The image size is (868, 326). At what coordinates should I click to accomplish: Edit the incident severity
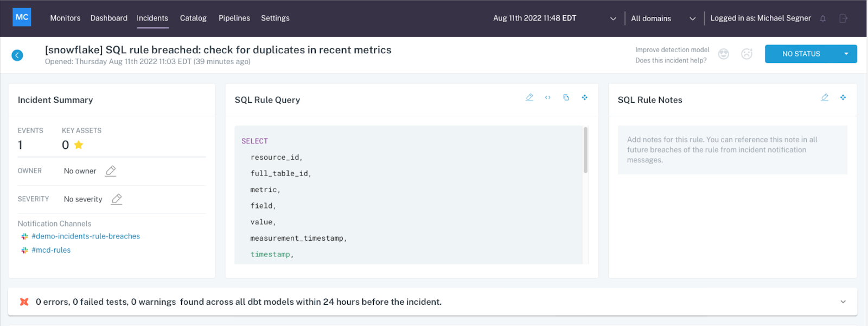pos(117,199)
